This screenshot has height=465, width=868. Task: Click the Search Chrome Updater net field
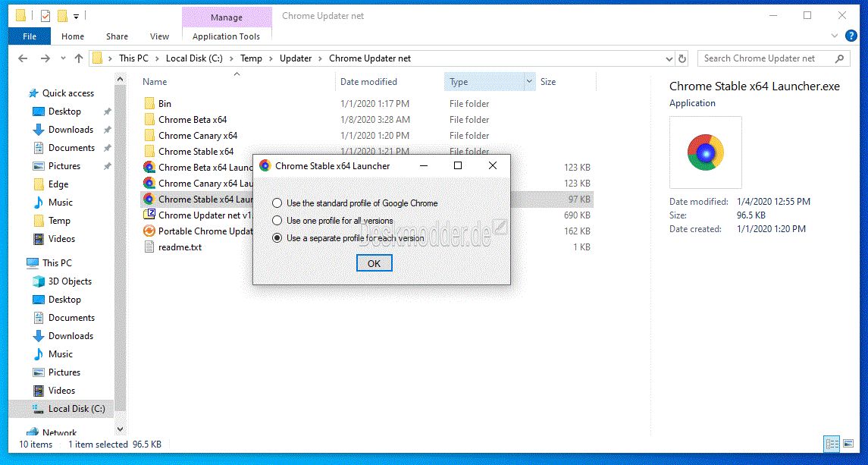point(774,58)
